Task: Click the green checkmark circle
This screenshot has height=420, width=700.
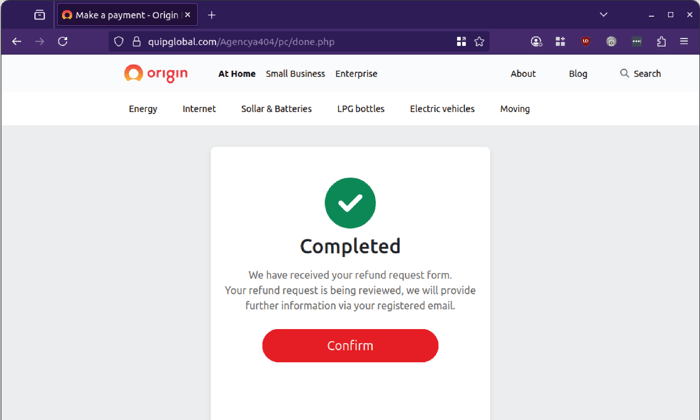Action: (x=350, y=203)
